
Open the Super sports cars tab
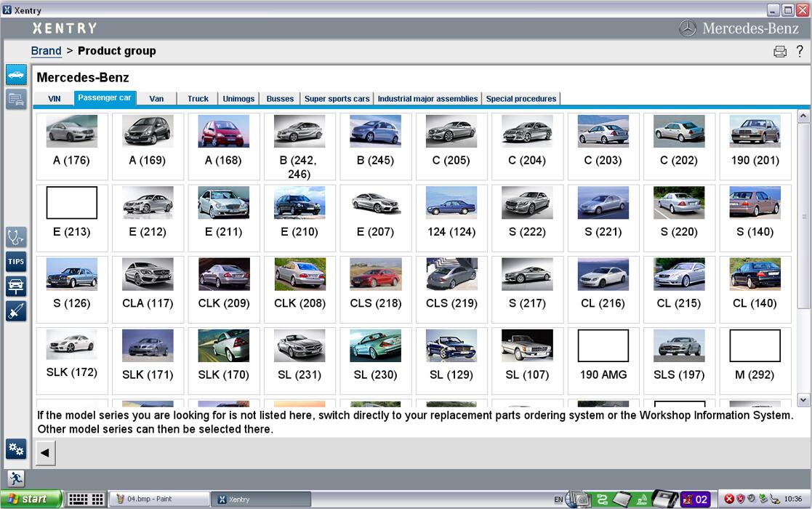(337, 98)
